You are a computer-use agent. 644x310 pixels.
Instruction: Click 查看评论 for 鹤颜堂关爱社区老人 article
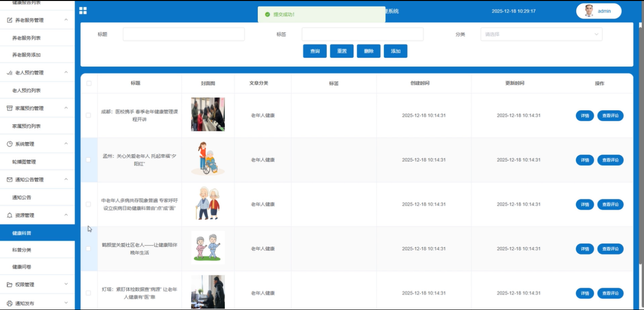pos(611,249)
